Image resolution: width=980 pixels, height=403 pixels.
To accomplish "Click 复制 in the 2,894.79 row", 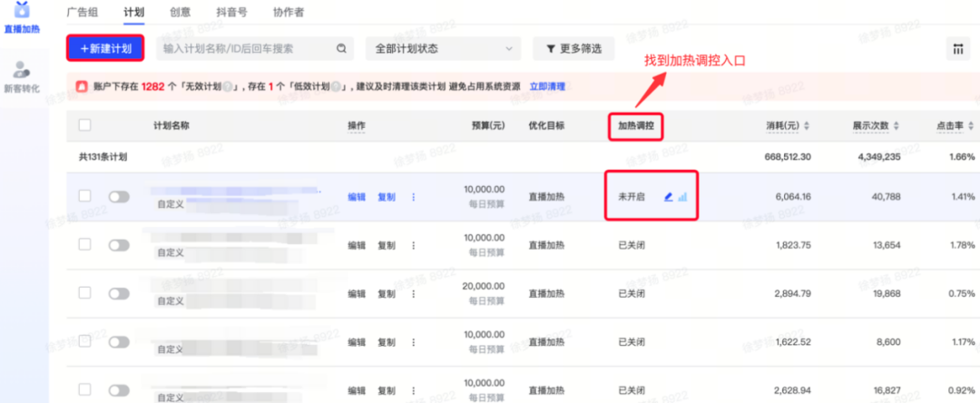I will [387, 294].
